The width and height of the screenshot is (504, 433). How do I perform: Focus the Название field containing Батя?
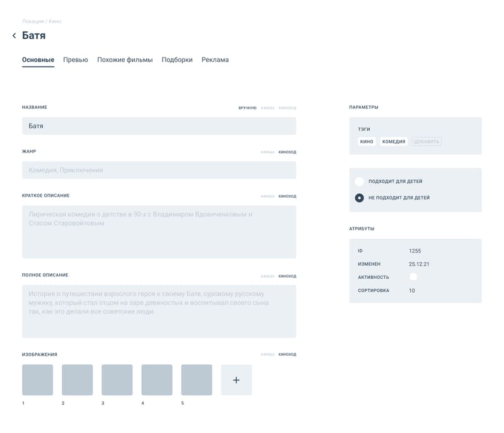[159, 126]
